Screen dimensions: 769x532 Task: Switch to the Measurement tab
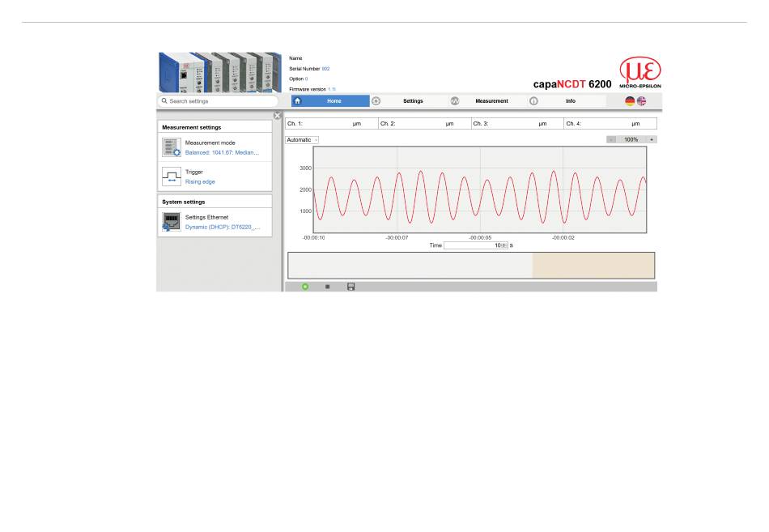pyautogui.click(x=491, y=101)
